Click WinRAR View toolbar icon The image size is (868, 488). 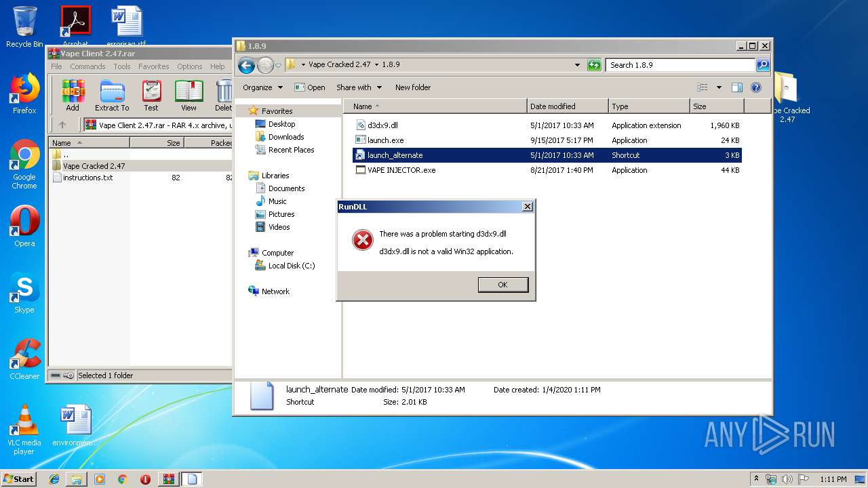(x=189, y=96)
